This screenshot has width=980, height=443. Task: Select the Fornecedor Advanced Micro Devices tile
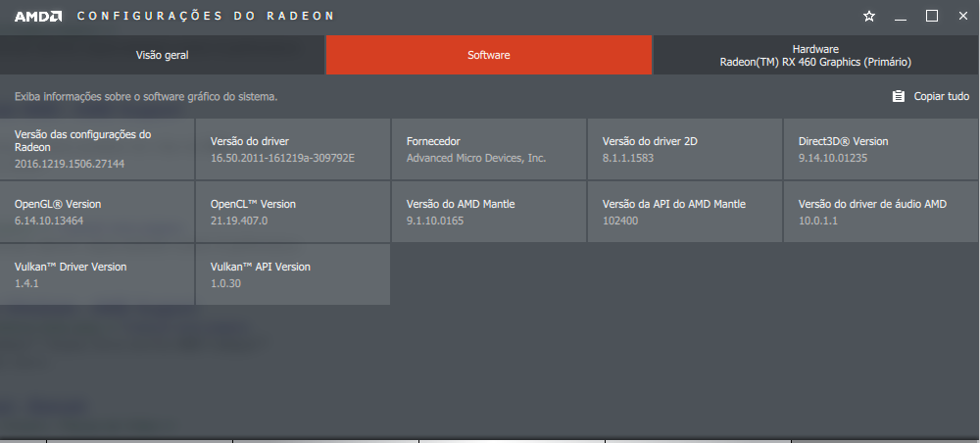click(489, 149)
